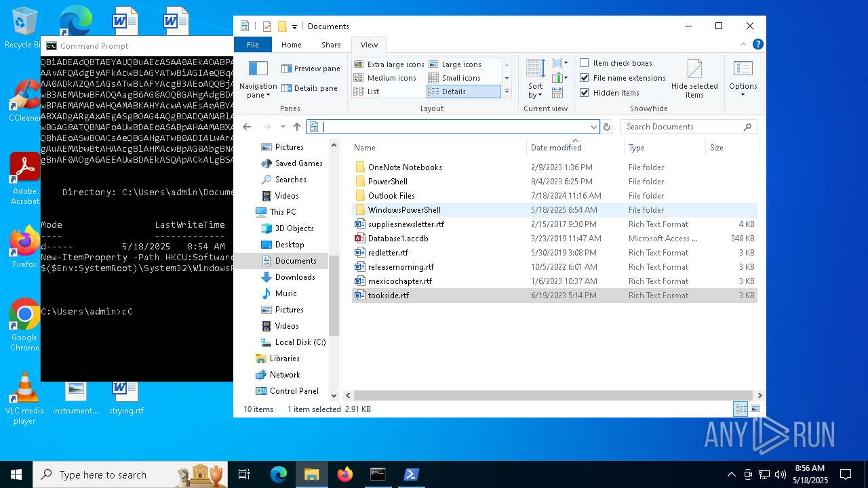Open Downloads in navigation pane
Viewport: 868px width, 488px height.
(x=294, y=277)
